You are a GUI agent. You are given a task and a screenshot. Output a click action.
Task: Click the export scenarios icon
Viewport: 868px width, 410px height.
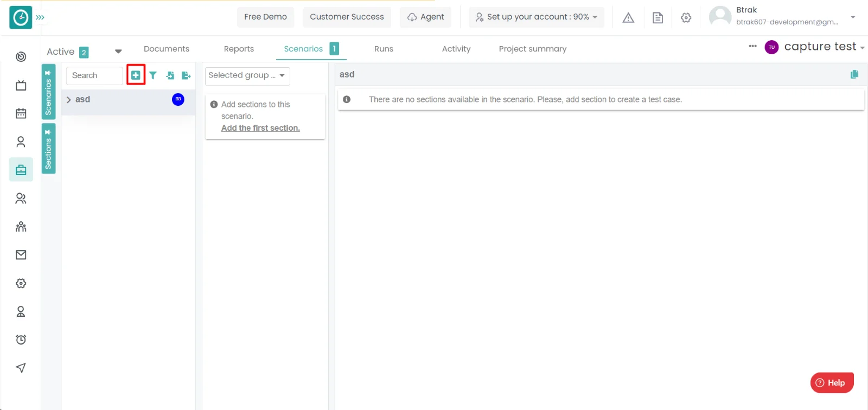coord(186,75)
